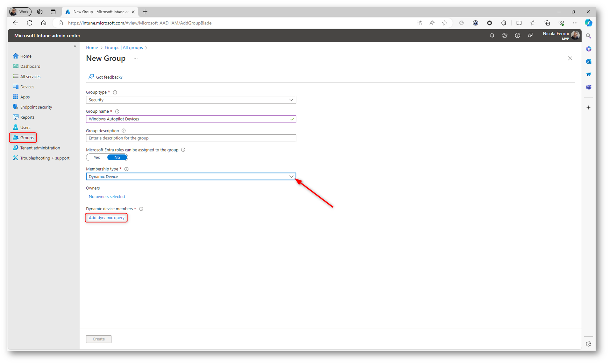Open the Edge sidebar search icon
This screenshot has width=609, height=364.
pyautogui.click(x=589, y=36)
